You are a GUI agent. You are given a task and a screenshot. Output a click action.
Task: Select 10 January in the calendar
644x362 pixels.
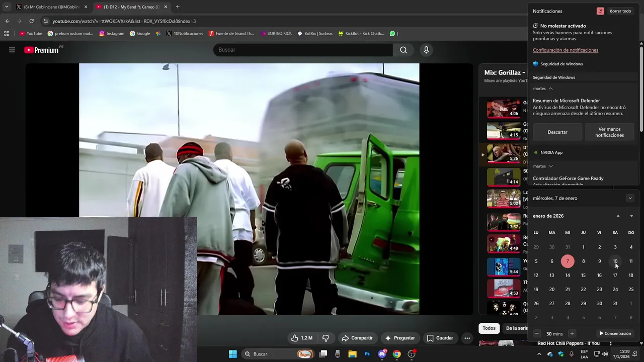click(x=615, y=261)
